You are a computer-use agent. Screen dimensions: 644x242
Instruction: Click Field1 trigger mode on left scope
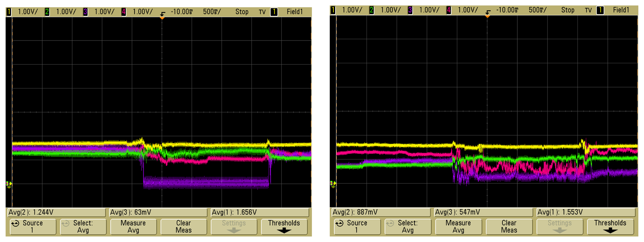[295, 12]
